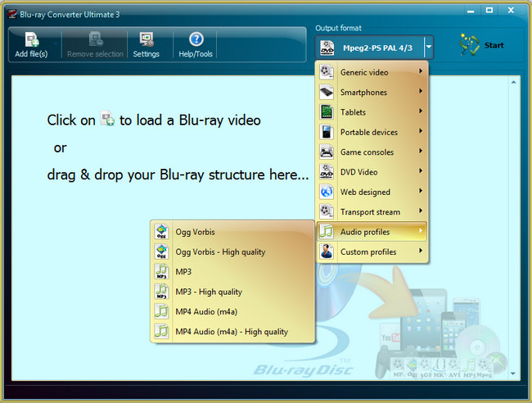Expand DVD Video submenu arrow
The width and height of the screenshot is (532, 403).
coord(421,170)
